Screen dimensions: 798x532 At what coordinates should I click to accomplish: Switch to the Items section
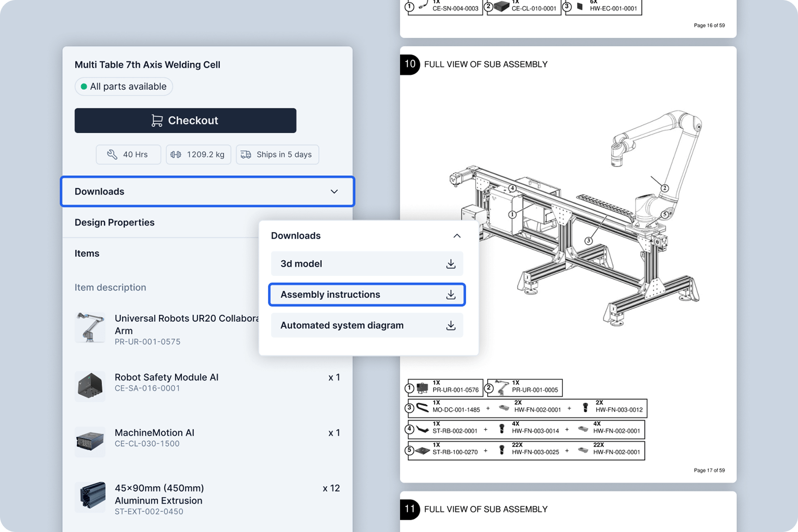tap(87, 253)
